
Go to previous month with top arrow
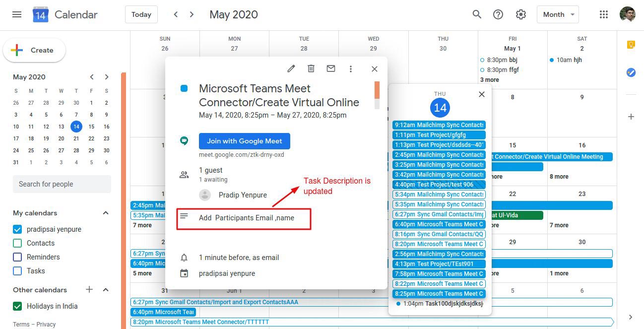pyautogui.click(x=176, y=14)
